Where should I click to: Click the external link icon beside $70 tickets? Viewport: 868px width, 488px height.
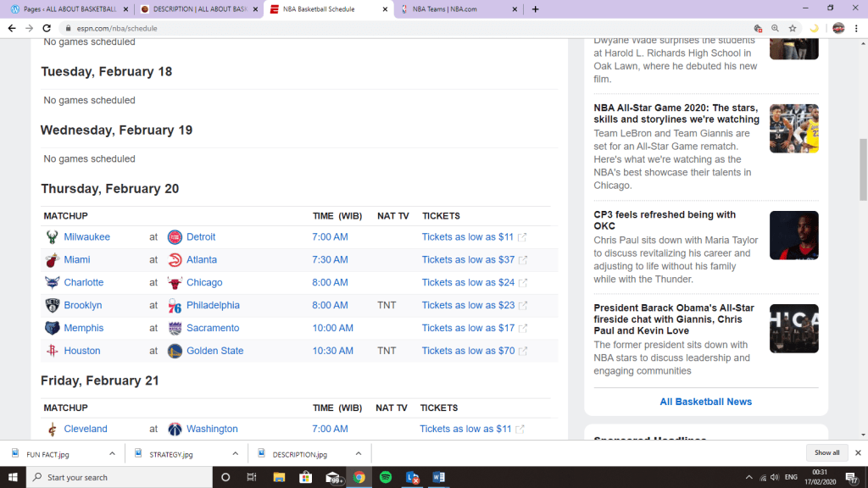(x=523, y=351)
